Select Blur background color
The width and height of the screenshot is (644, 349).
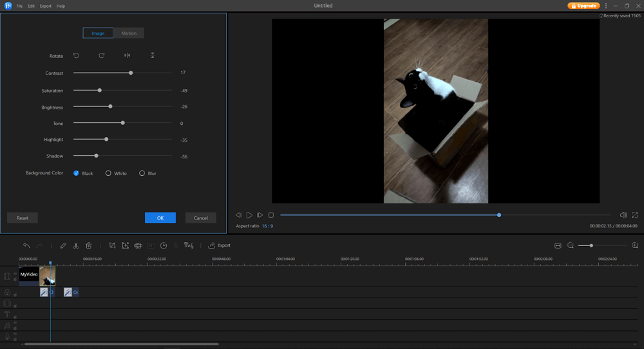[x=142, y=173]
